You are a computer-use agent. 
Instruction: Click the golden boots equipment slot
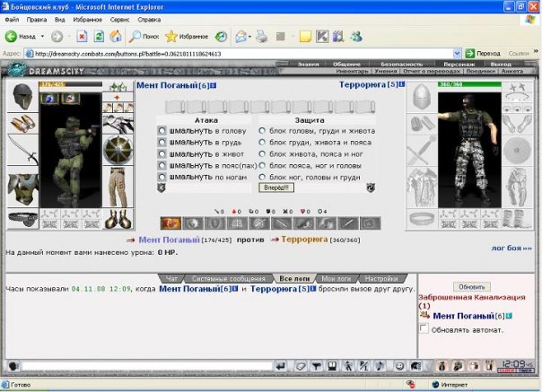118,219
